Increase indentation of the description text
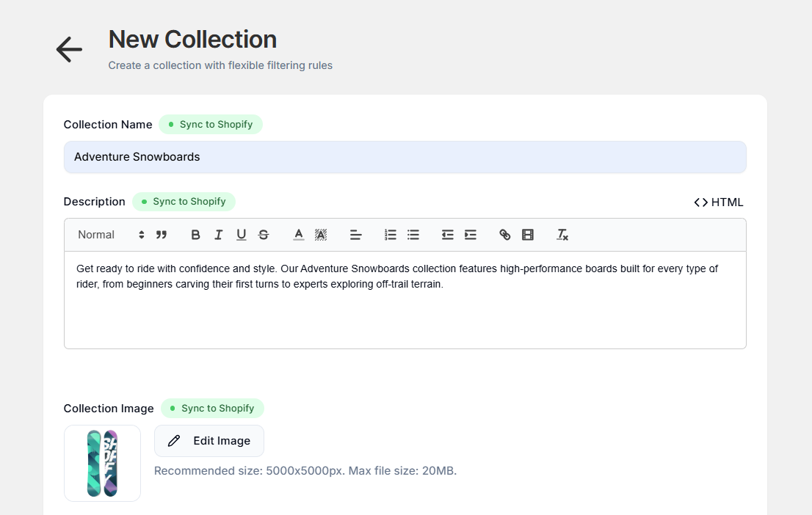Screen dimensions: 812x515 470,234
